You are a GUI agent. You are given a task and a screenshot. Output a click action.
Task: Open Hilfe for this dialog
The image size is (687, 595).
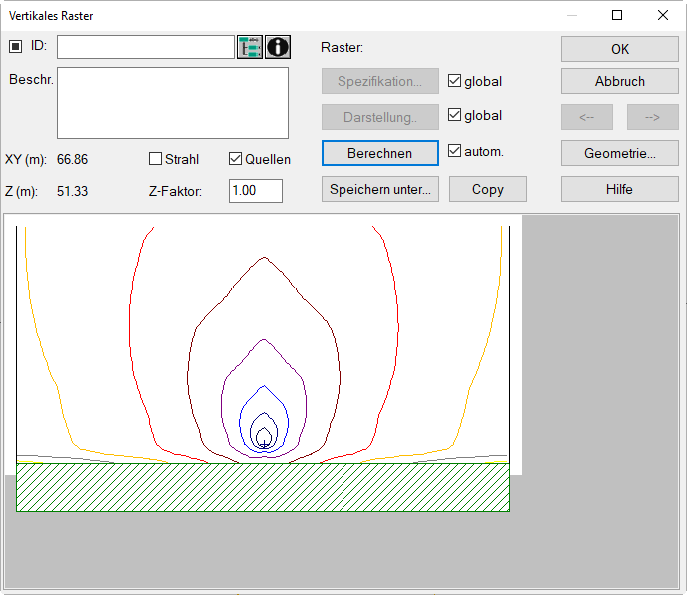[x=620, y=189]
